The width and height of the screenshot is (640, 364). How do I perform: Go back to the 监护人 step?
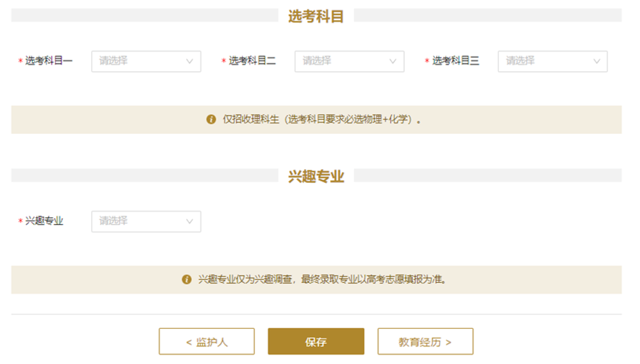click(x=206, y=342)
